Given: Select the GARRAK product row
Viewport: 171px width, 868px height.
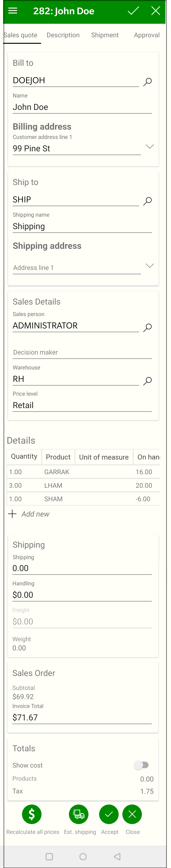Looking at the screenshot, I should pyautogui.click(x=83, y=472).
